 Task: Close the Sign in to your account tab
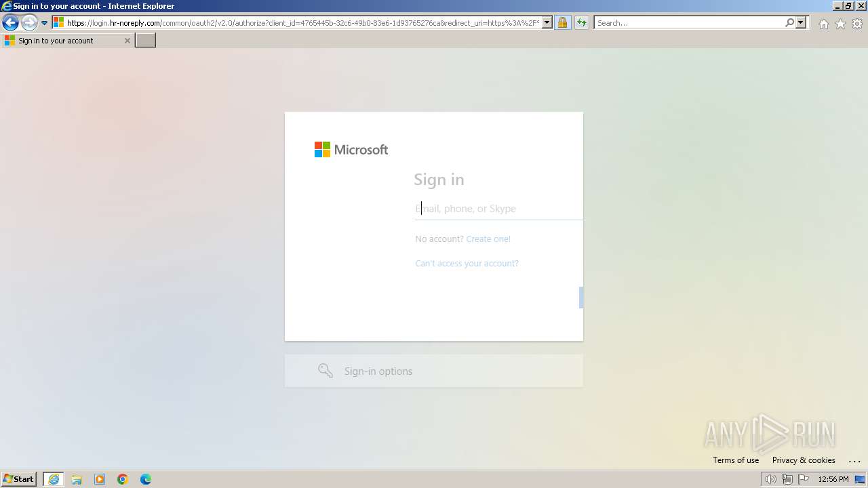click(x=127, y=41)
